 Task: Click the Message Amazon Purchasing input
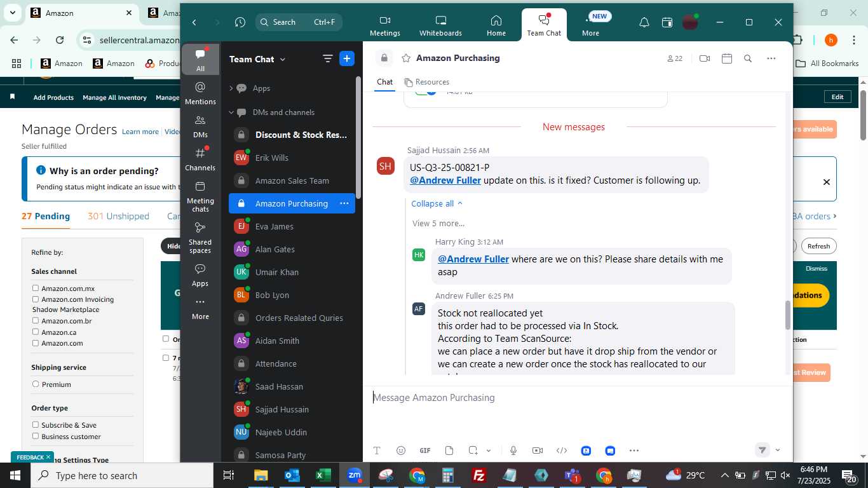coord(578,398)
